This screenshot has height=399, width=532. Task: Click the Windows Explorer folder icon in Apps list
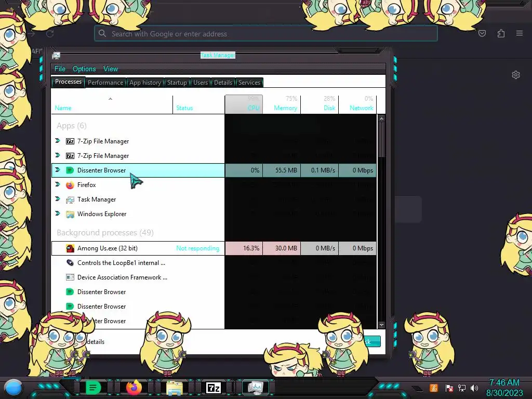(70, 214)
